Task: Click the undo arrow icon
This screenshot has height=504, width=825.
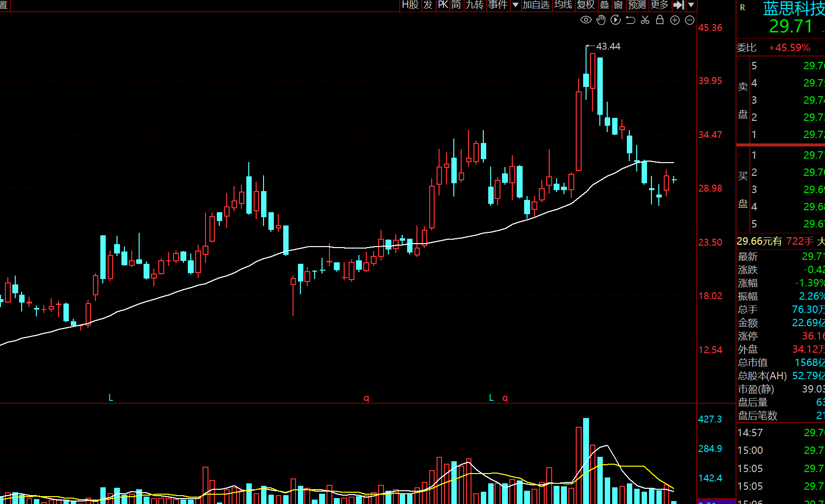Action: (630, 20)
